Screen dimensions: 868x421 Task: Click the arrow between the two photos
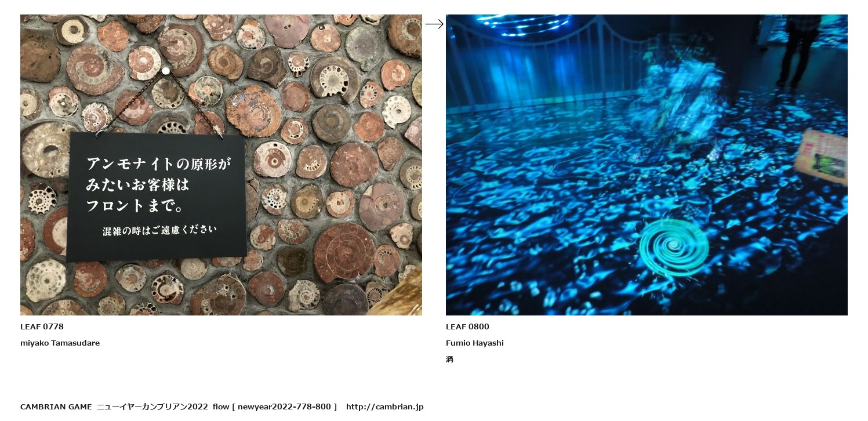[434, 24]
